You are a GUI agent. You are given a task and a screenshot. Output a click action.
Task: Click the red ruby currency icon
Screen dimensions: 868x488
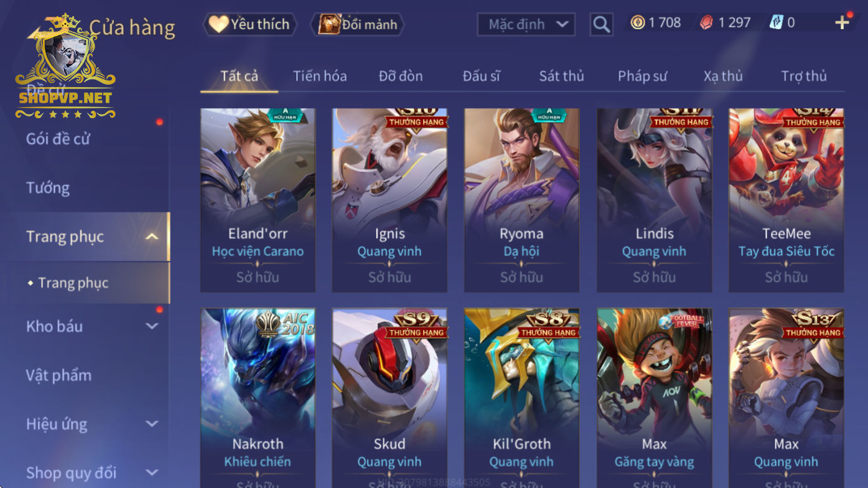click(707, 23)
